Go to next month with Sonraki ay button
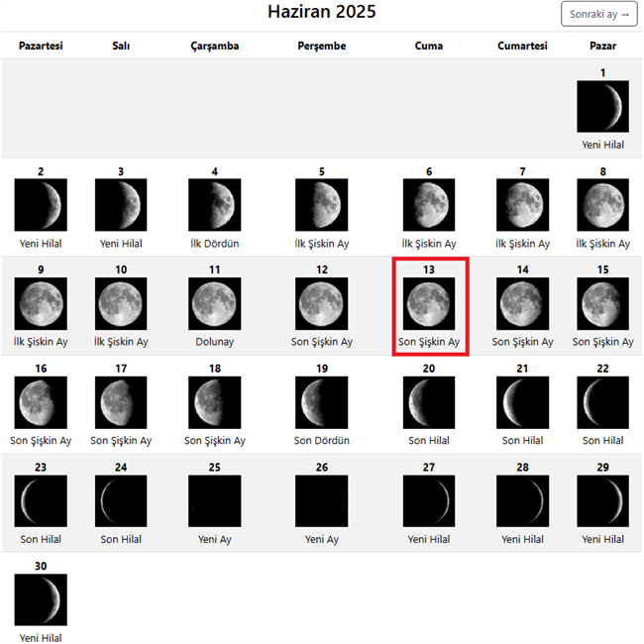Image resolution: width=644 pixels, height=644 pixels. click(x=598, y=14)
